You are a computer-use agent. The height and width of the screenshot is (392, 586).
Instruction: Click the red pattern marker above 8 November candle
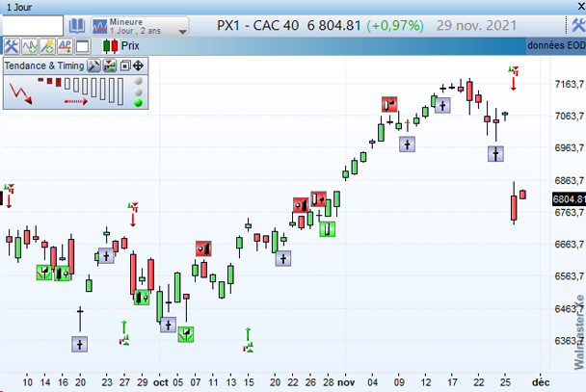[x=389, y=104]
